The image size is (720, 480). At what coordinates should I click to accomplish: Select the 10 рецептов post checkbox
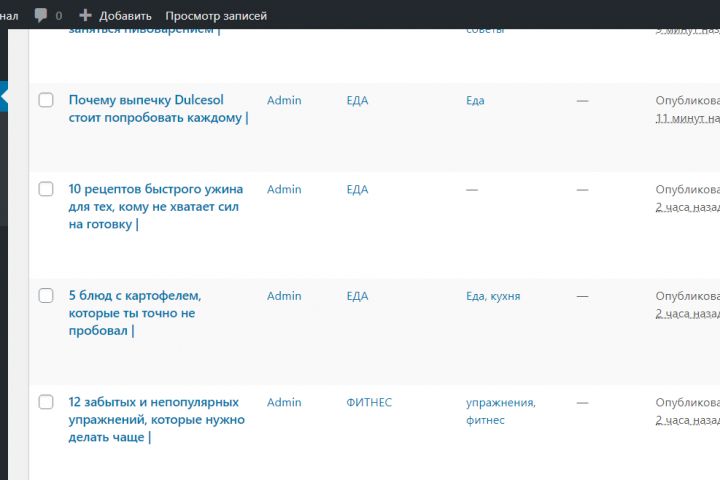point(46,189)
